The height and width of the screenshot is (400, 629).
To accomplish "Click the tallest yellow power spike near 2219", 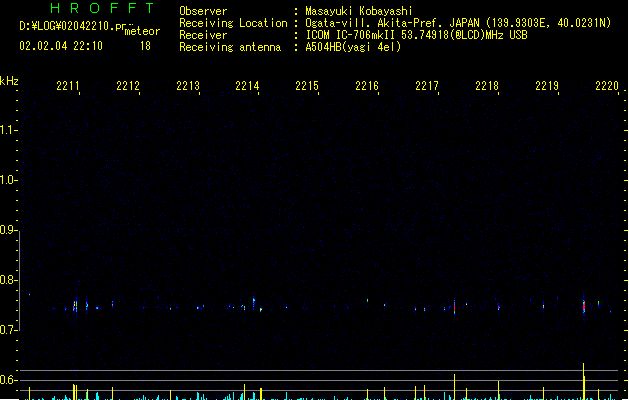I will (x=584, y=381).
